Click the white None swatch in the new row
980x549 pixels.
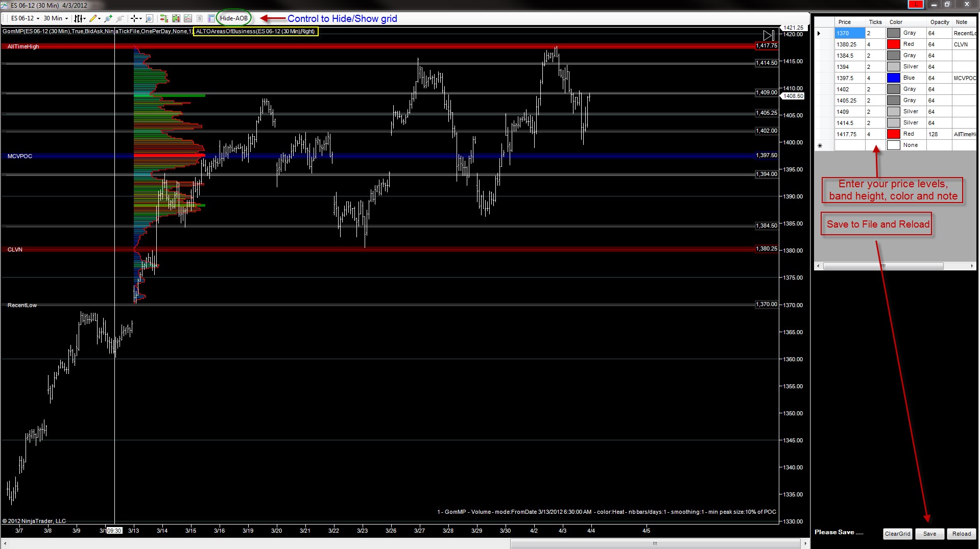894,145
